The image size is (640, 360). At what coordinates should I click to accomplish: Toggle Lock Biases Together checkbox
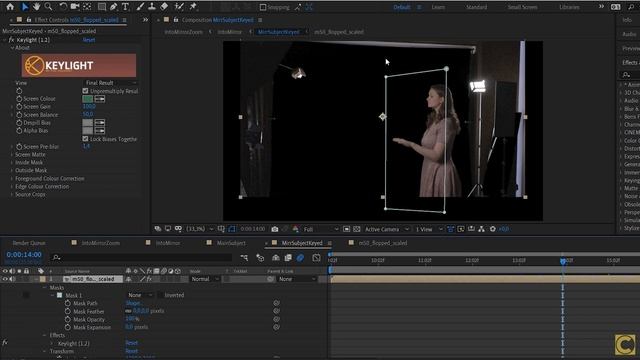pyautogui.click(x=85, y=139)
